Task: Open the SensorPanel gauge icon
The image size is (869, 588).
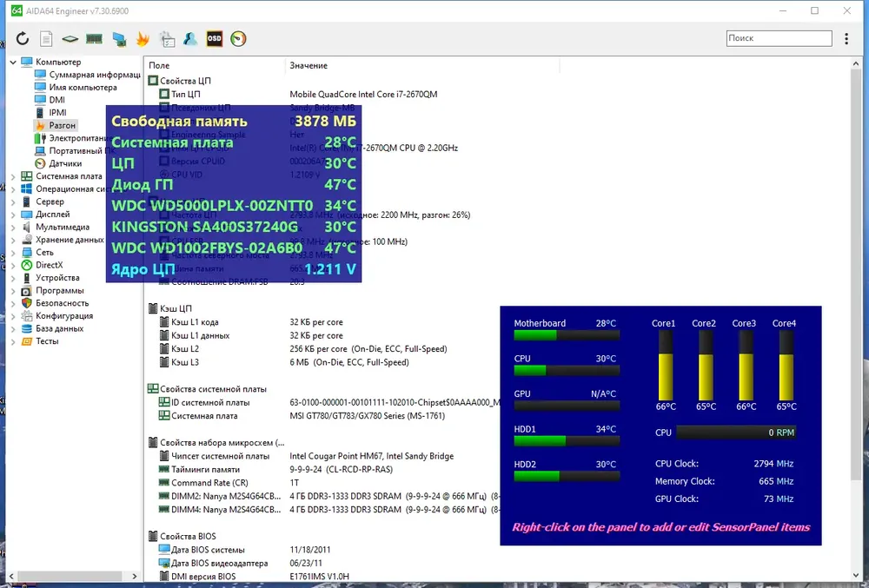Action: click(238, 39)
